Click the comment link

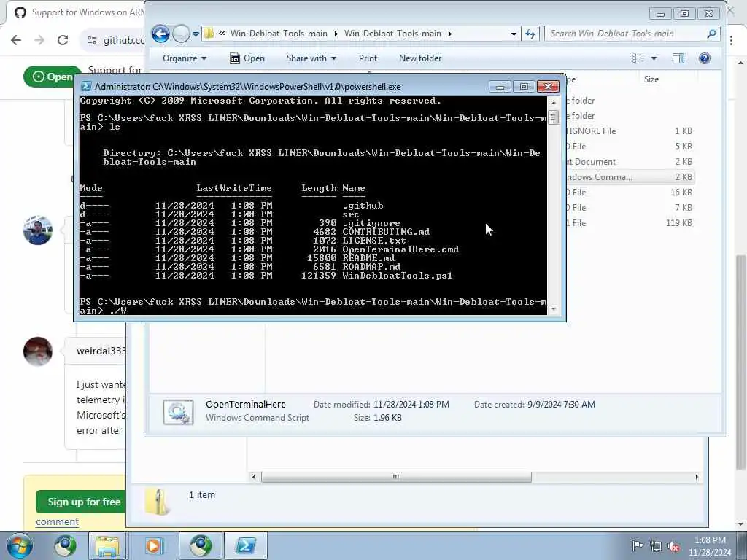(x=57, y=522)
